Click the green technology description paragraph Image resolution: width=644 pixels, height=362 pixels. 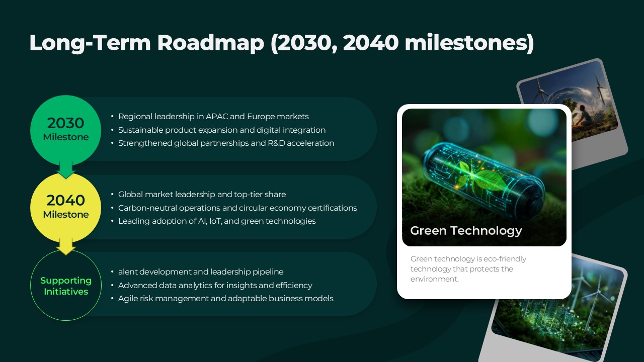(x=468, y=269)
